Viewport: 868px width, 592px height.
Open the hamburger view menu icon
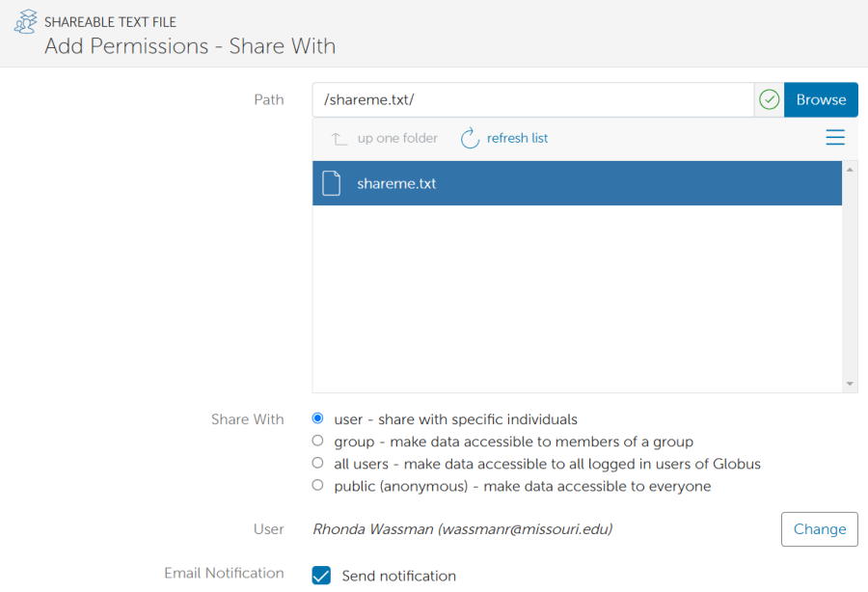pos(835,138)
